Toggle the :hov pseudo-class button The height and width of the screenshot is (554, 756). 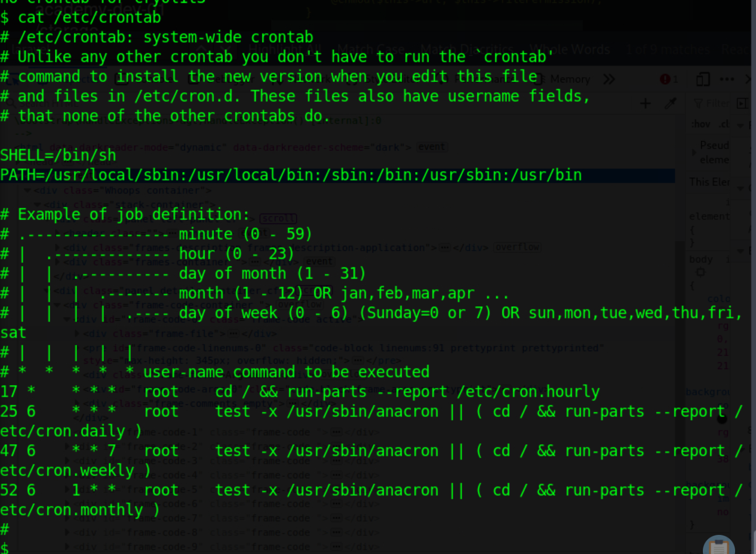click(700, 124)
